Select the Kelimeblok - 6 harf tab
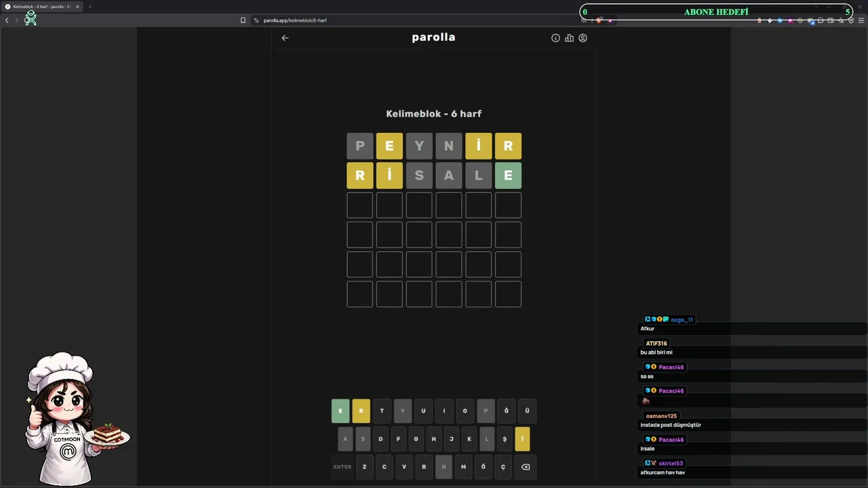 pyautogui.click(x=42, y=7)
